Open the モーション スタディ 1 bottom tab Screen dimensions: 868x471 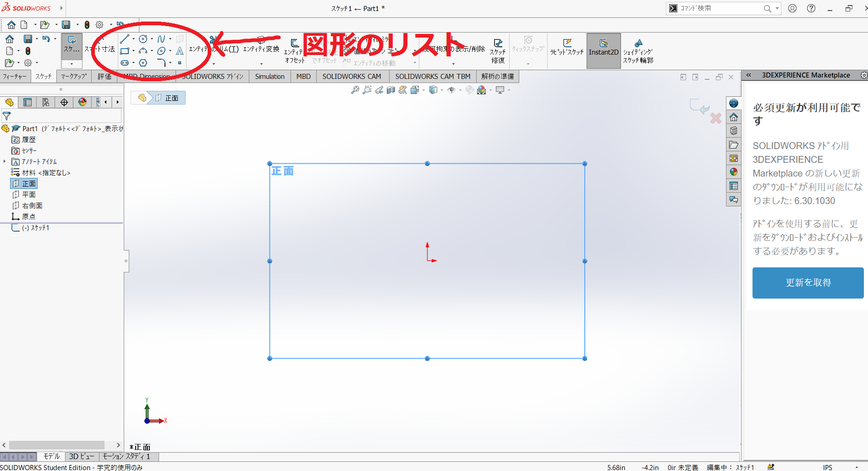(x=126, y=456)
